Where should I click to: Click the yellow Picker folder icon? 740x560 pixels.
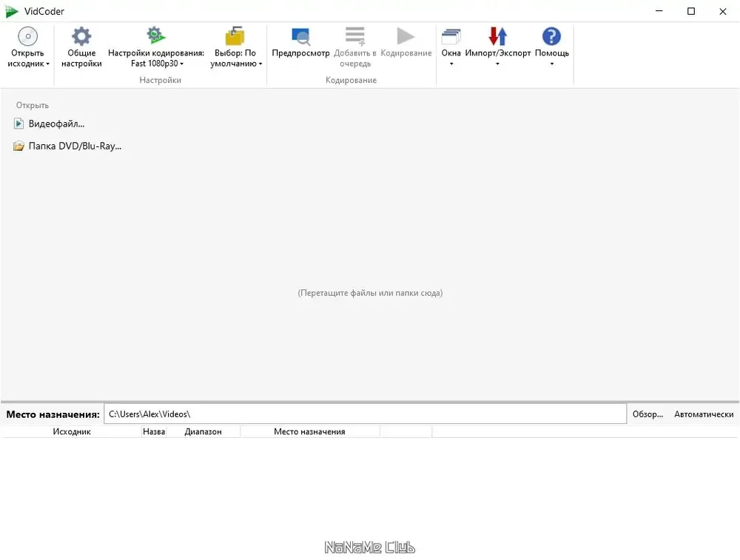click(x=235, y=36)
